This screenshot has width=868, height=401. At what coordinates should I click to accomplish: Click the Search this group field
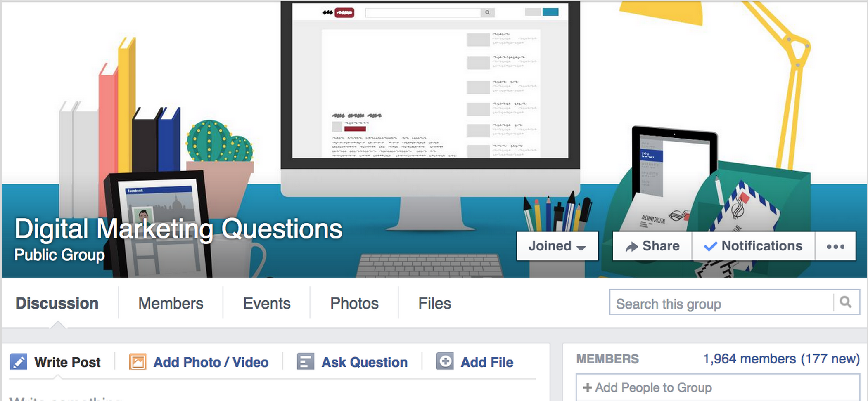pyautogui.click(x=721, y=302)
